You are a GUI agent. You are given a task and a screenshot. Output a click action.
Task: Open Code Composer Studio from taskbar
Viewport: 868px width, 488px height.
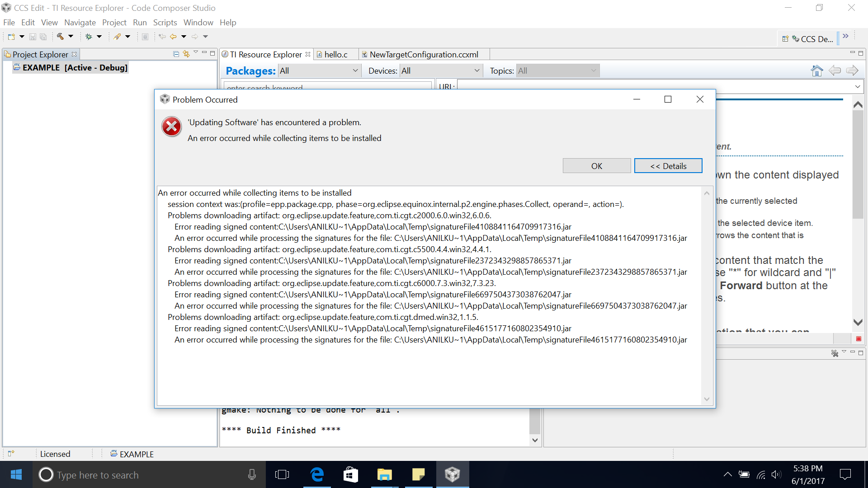(452, 474)
